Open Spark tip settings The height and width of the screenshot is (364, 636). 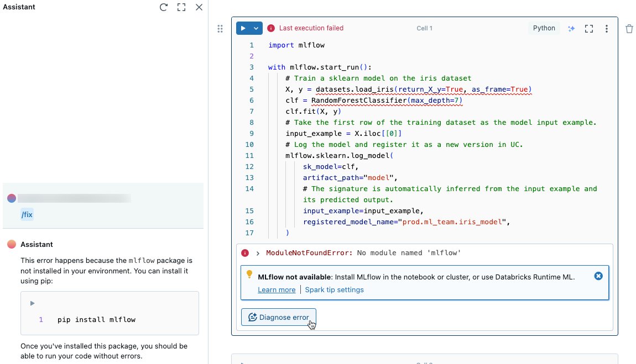click(x=334, y=289)
